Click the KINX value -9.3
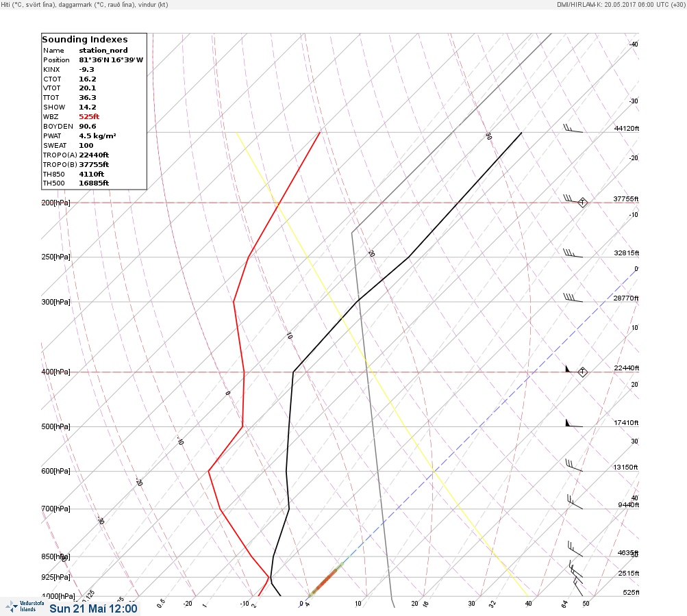This screenshot has width=687, height=616. tap(87, 70)
